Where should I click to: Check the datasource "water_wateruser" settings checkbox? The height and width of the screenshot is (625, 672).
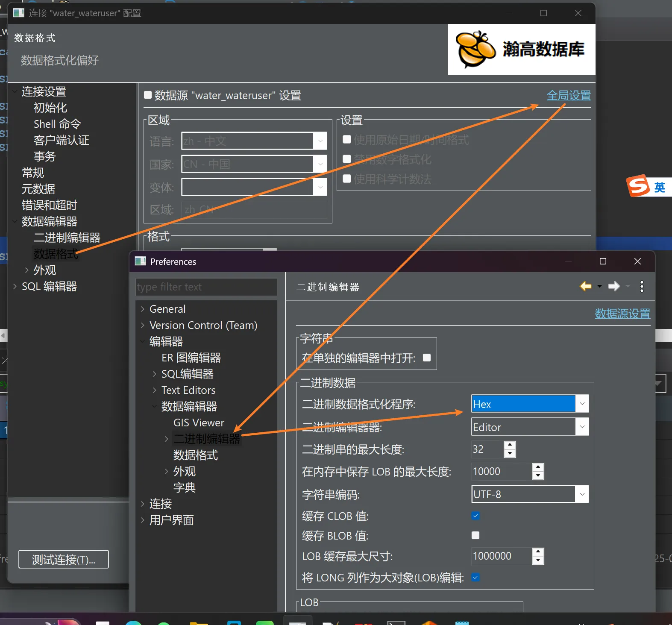(x=148, y=95)
